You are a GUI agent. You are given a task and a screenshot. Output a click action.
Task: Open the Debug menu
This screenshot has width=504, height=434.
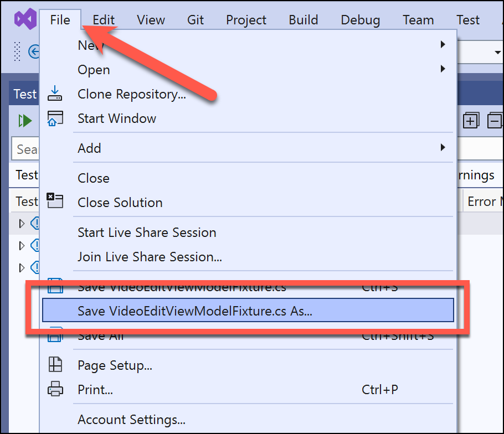(361, 20)
